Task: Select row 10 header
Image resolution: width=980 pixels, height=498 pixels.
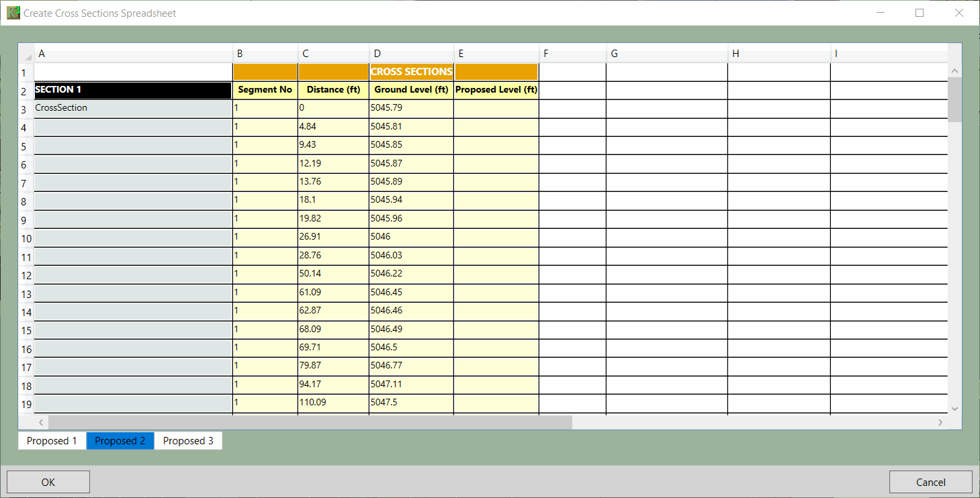Action: pyautogui.click(x=26, y=238)
